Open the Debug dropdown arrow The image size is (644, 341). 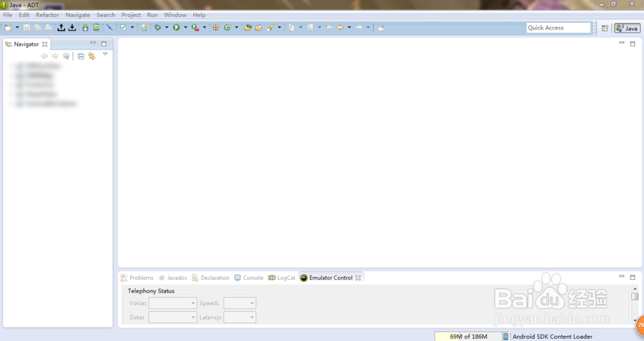(x=167, y=28)
